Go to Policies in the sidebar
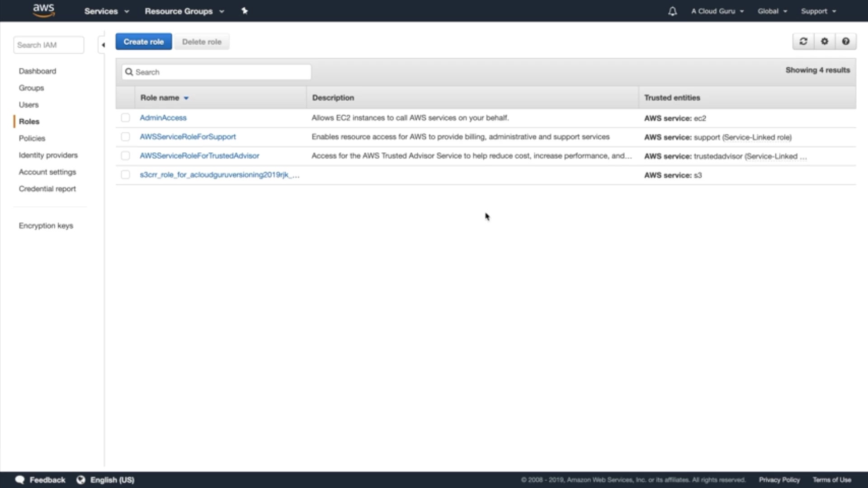868x488 pixels. pos(32,138)
